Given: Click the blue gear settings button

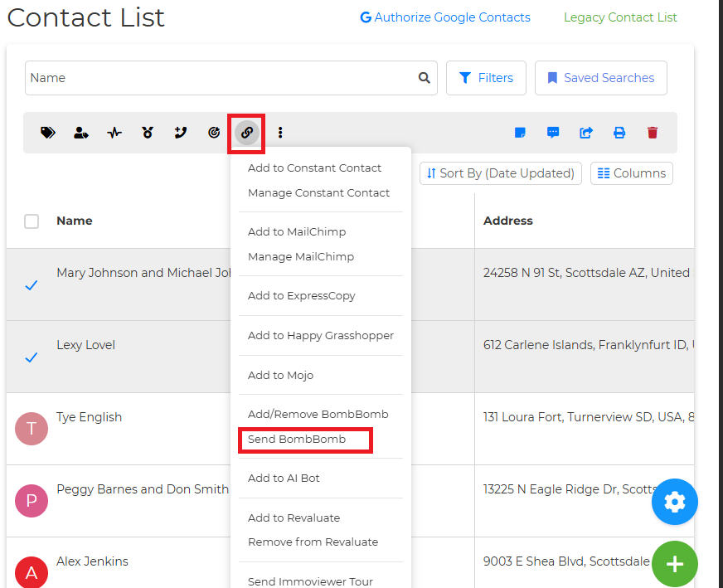Looking at the screenshot, I should click(675, 502).
